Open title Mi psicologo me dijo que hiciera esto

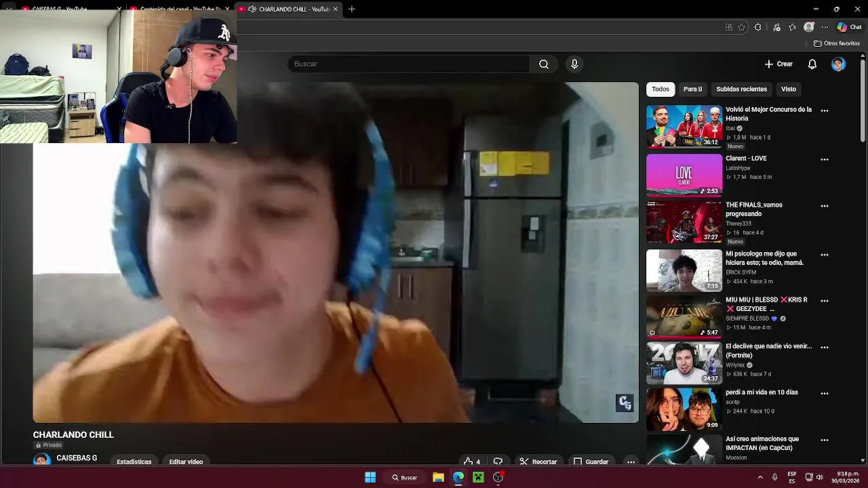[764, 258]
